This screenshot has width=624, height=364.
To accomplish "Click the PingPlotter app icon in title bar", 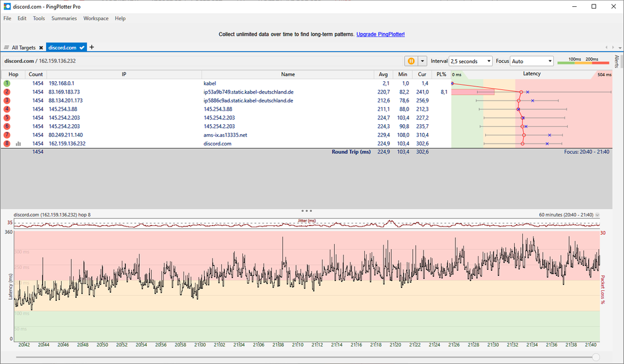I will coord(7,6).
